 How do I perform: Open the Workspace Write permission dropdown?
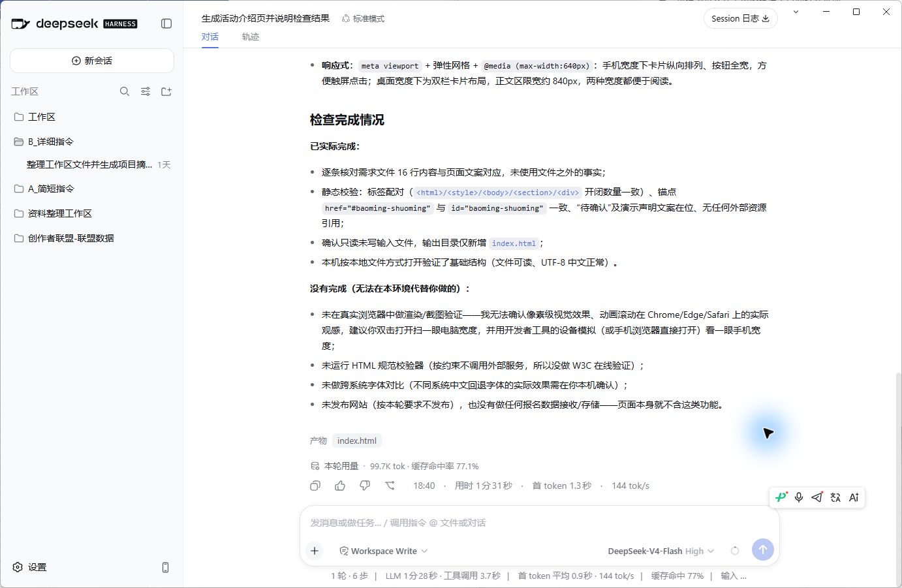(x=384, y=551)
